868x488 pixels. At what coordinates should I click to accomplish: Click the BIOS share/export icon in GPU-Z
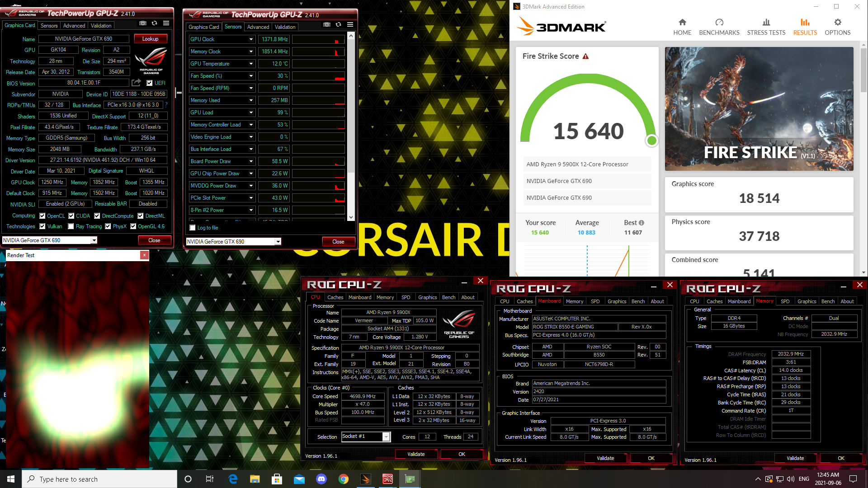point(136,83)
